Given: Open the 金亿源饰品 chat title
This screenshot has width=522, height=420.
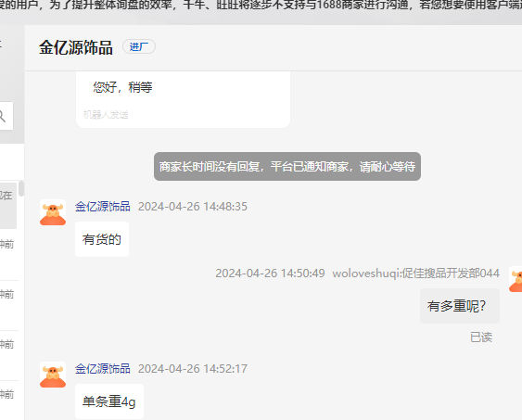Looking at the screenshot, I should tap(76, 47).
